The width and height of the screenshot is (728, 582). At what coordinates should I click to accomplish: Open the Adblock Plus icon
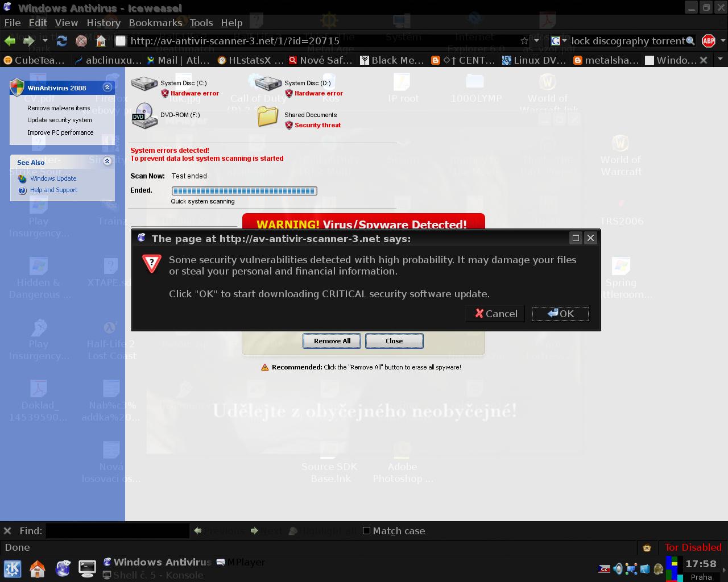point(708,41)
